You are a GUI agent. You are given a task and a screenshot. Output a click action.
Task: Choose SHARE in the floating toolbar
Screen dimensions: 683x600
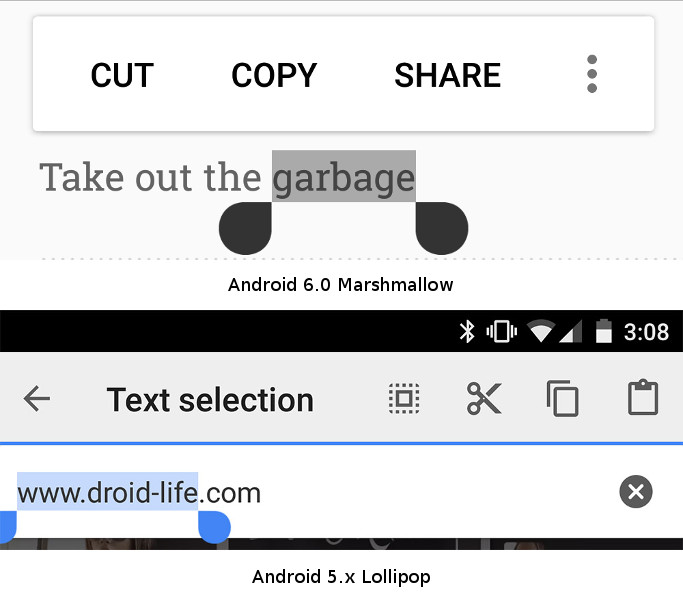click(x=447, y=75)
